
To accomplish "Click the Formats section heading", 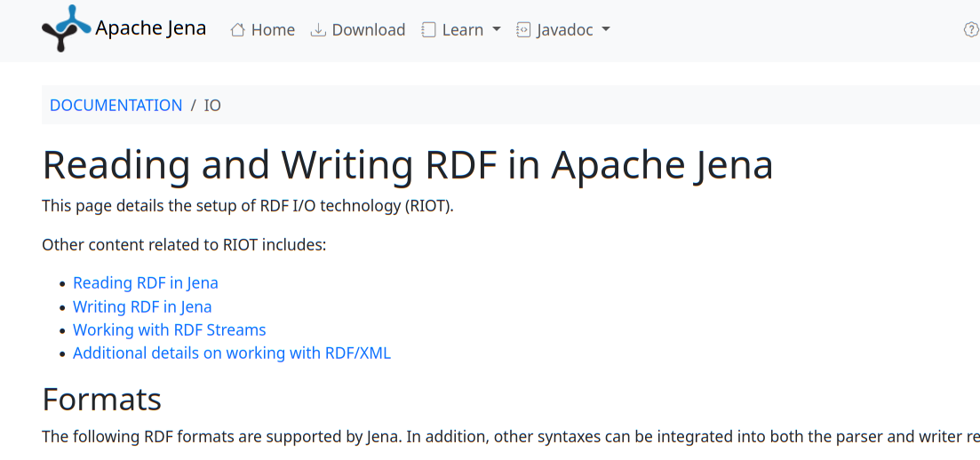I will click(x=102, y=399).
